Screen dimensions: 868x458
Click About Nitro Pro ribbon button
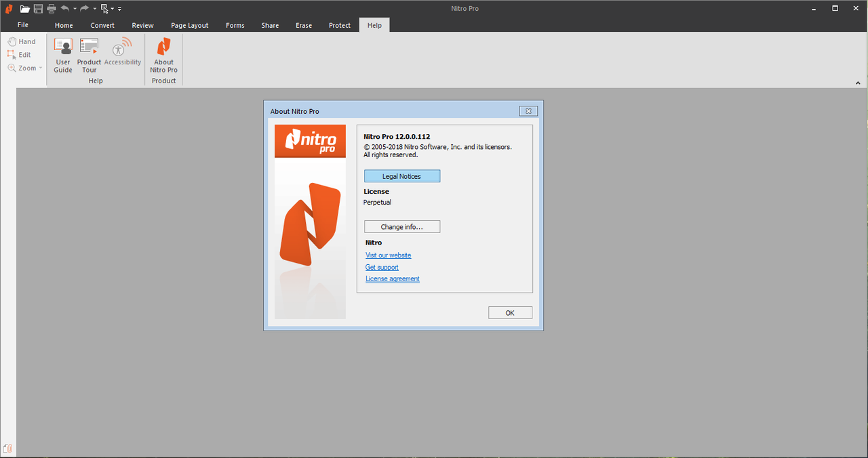163,56
